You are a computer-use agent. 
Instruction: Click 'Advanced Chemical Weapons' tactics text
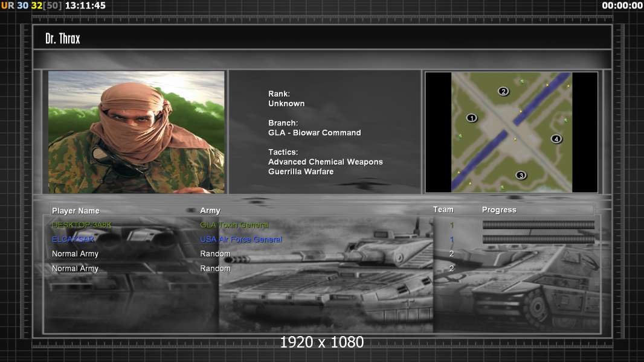click(325, 162)
